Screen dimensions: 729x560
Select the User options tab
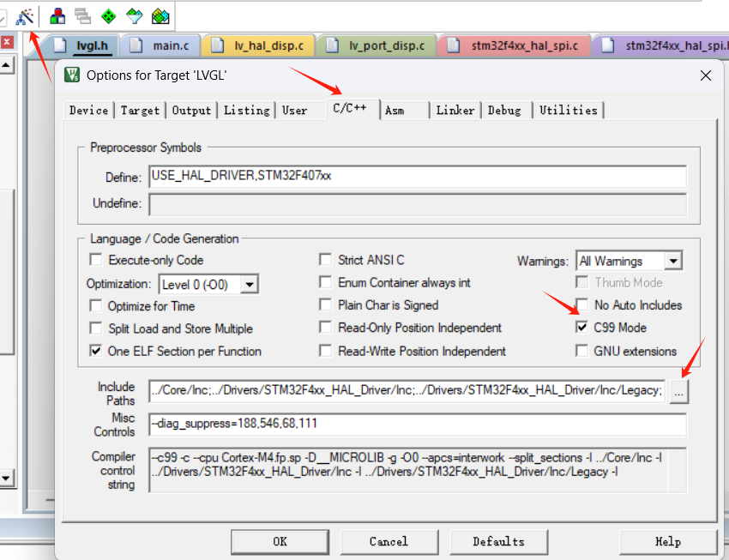301,111
